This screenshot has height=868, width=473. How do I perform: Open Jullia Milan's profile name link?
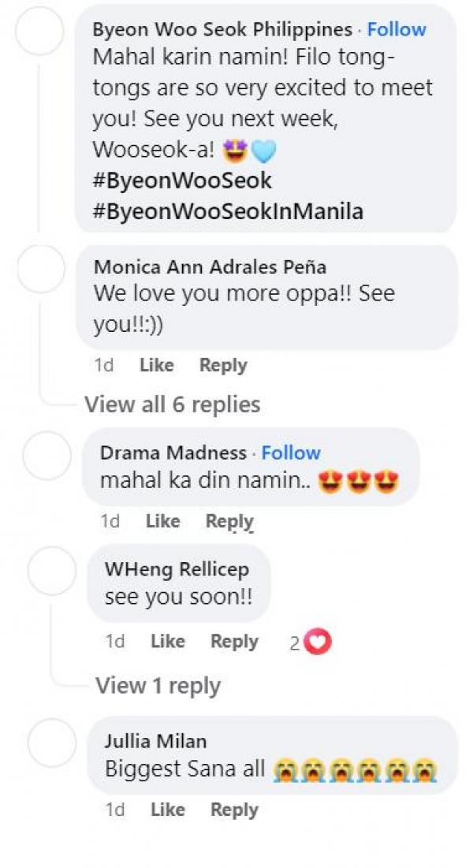pyautogui.click(x=154, y=742)
